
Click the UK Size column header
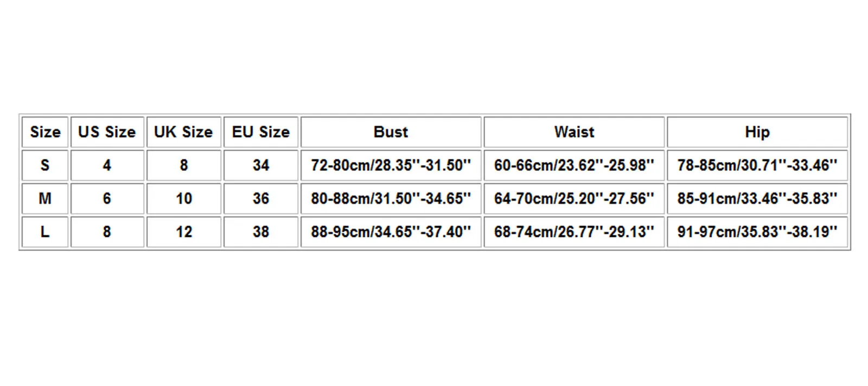tap(183, 132)
